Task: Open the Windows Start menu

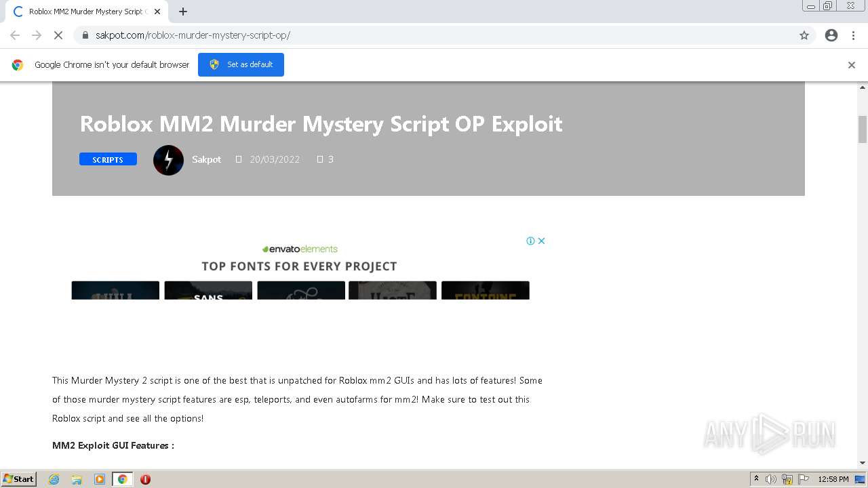Action: [x=19, y=479]
